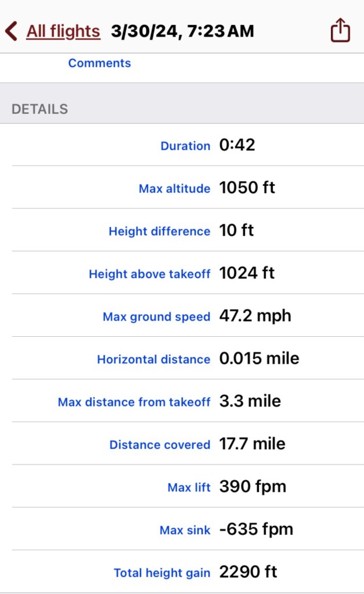Tap the Distance covered label

point(160,445)
